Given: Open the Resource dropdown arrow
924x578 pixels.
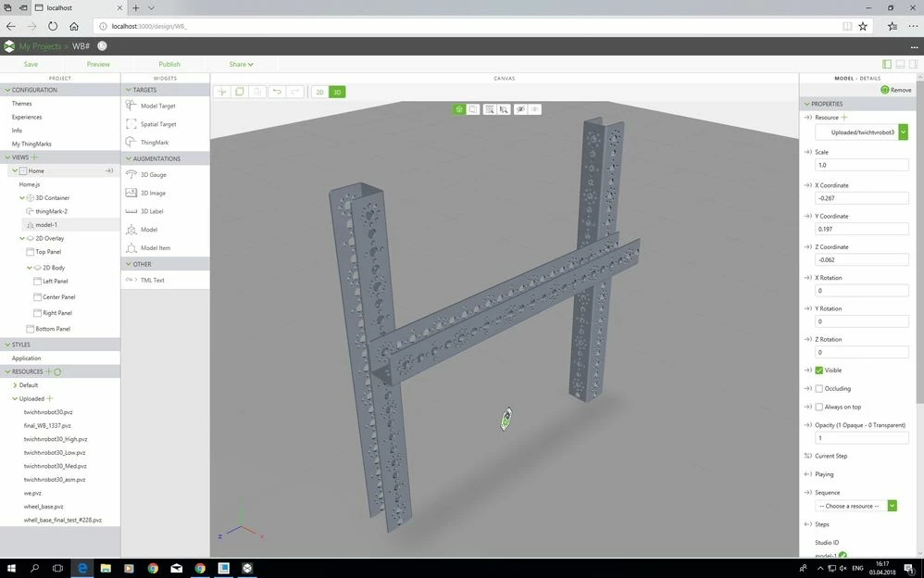Looking at the screenshot, I should point(904,132).
